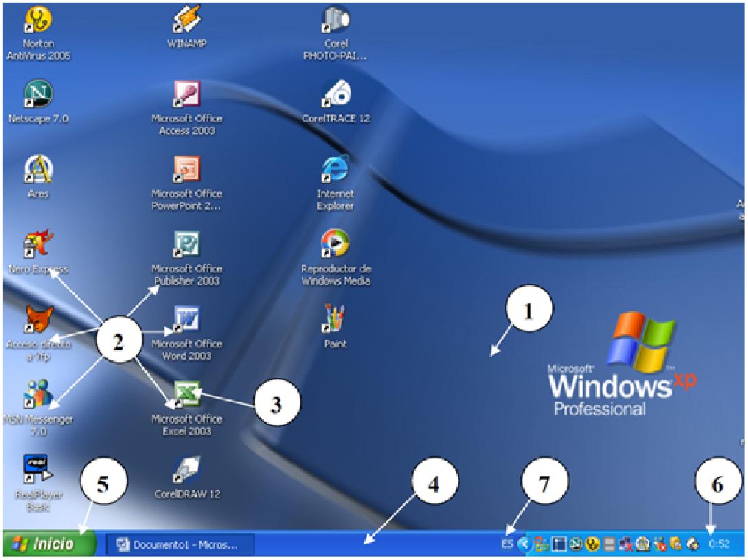This screenshot has width=748, height=560.
Task: Select Microsoft Office Access 2003 icon
Action: [187, 108]
